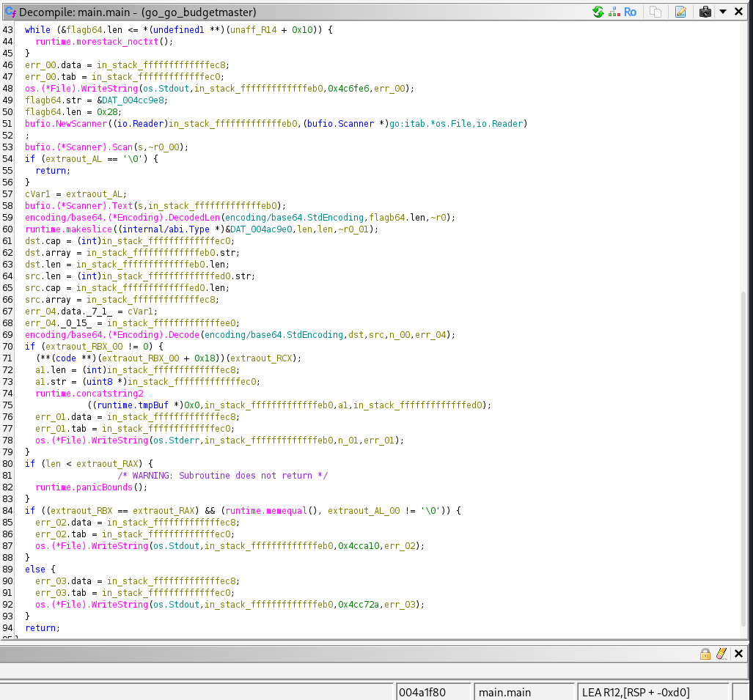Click bufio.(*Scanner).Scan call on line 53
The width and height of the screenshot is (753, 700).
click(x=78, y=147)
